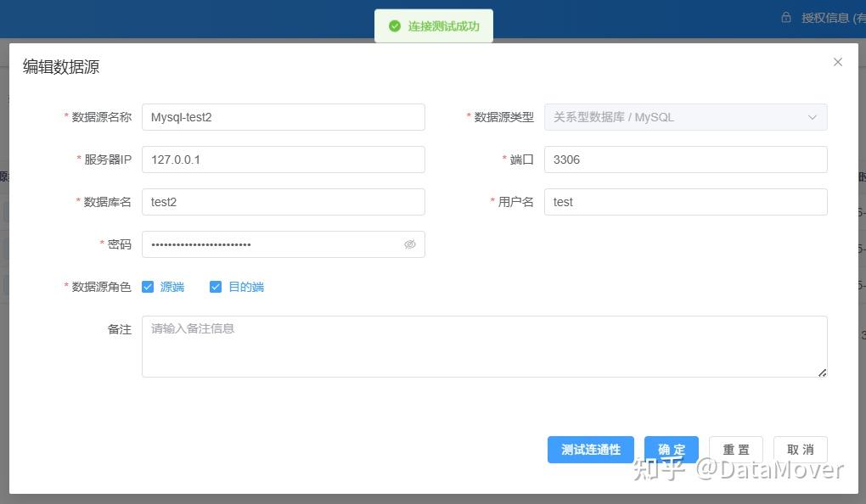This screenshot has width=866, height=504.
Task: Uncheck the 源端 checkbox
Action: pyautogui.click(x=149, y=287)
